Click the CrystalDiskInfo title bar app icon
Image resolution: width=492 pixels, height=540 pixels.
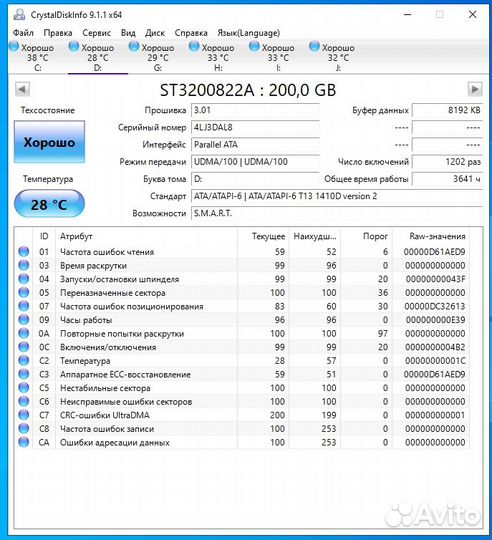[x=19, y=14]
